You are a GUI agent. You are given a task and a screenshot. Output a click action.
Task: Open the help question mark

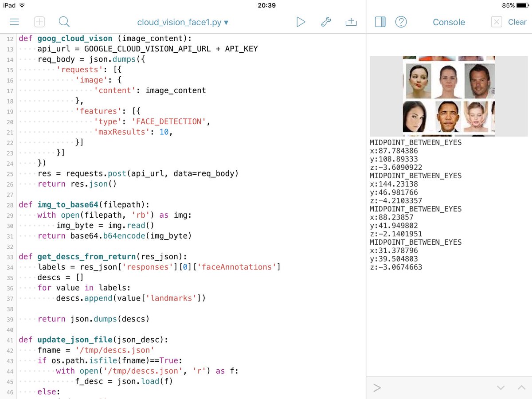[401, 22]
